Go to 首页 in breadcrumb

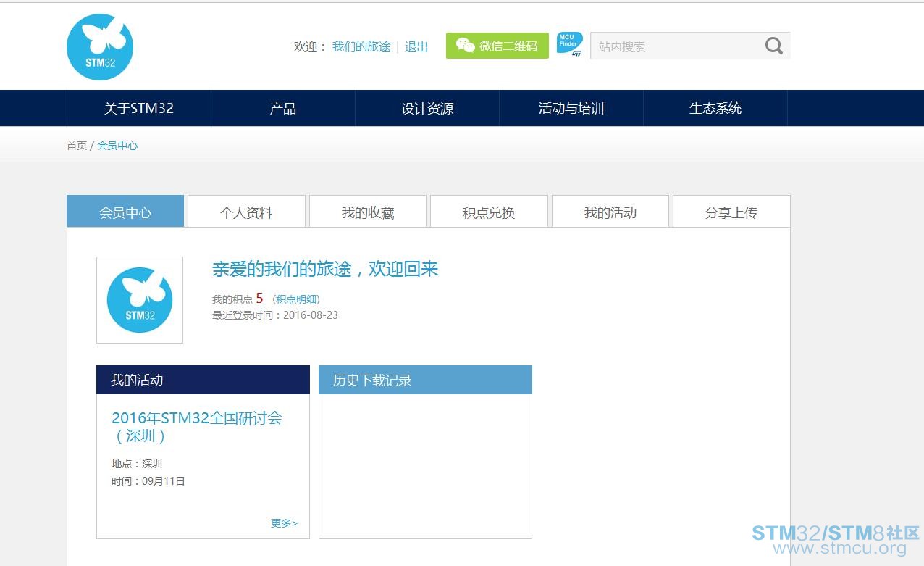tap(77, 146)
